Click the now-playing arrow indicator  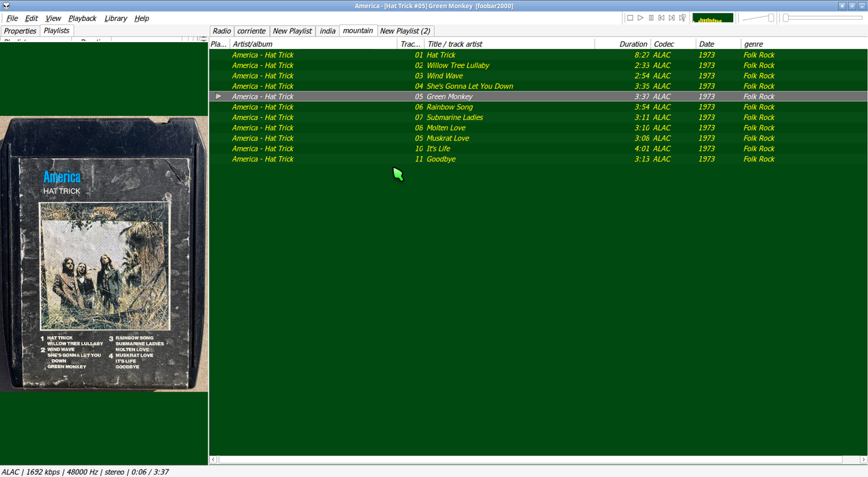tap(218, 96)
